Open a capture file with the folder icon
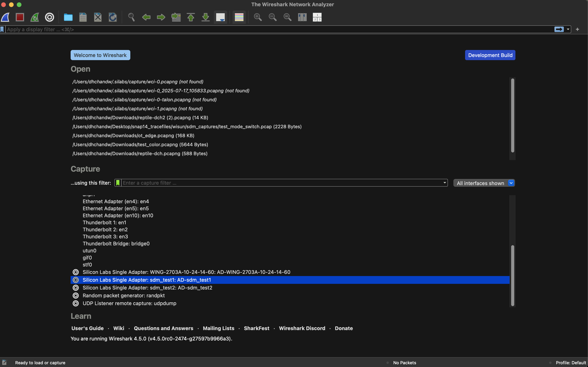 coord(68,17)
